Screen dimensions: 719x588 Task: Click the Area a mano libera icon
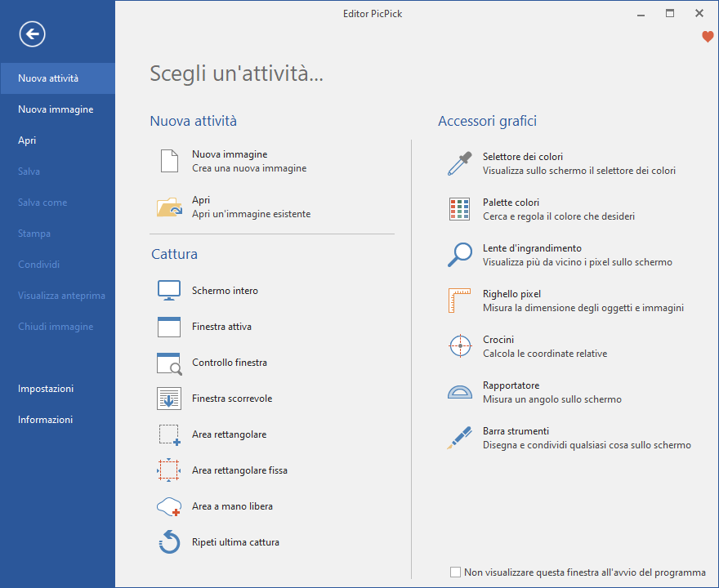[x=169, y=506]
